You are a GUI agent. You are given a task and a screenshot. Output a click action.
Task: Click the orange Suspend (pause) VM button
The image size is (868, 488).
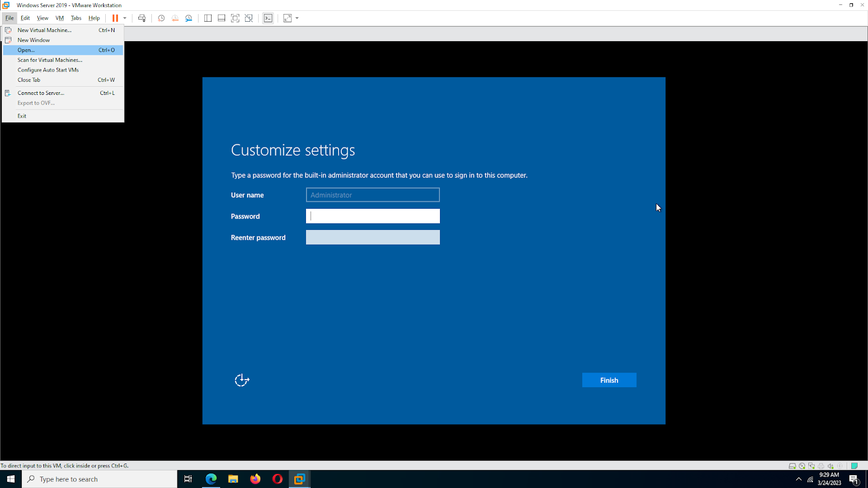pyautogui.click(x=115, y=18)
